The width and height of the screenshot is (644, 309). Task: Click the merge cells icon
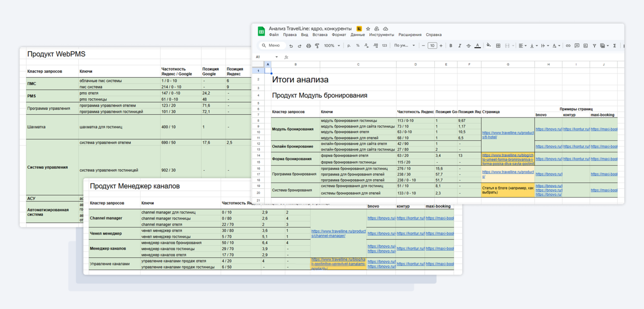(x=507, y=46)
